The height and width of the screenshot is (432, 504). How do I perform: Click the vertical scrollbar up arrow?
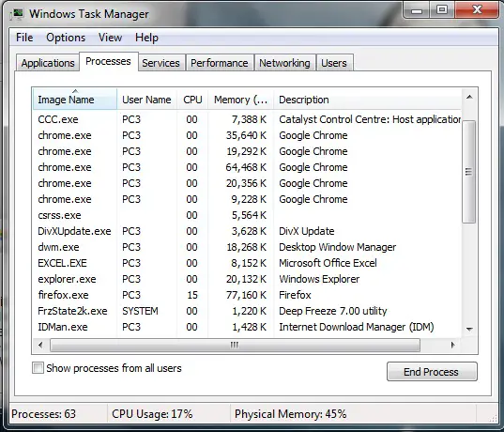(469, 97)
